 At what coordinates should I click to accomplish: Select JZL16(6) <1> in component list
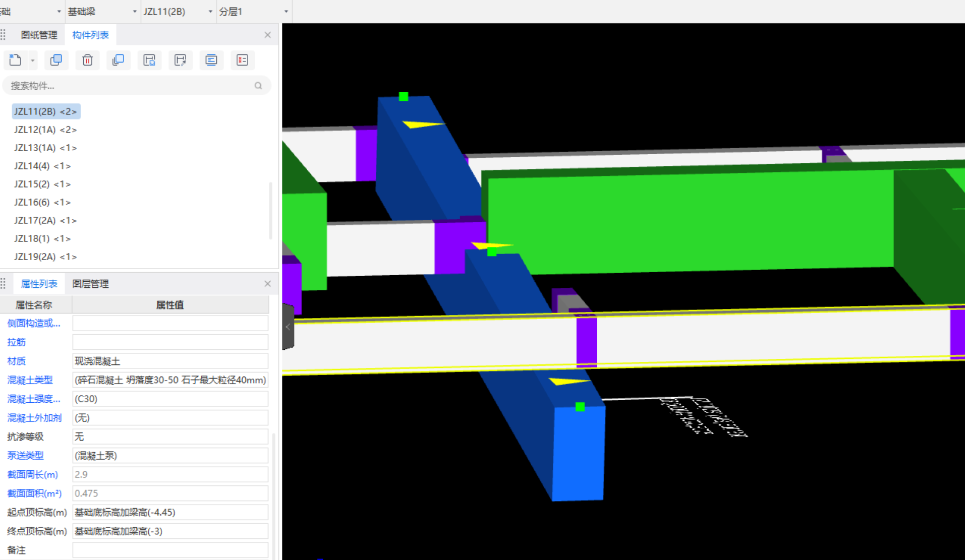click(42, 202)
